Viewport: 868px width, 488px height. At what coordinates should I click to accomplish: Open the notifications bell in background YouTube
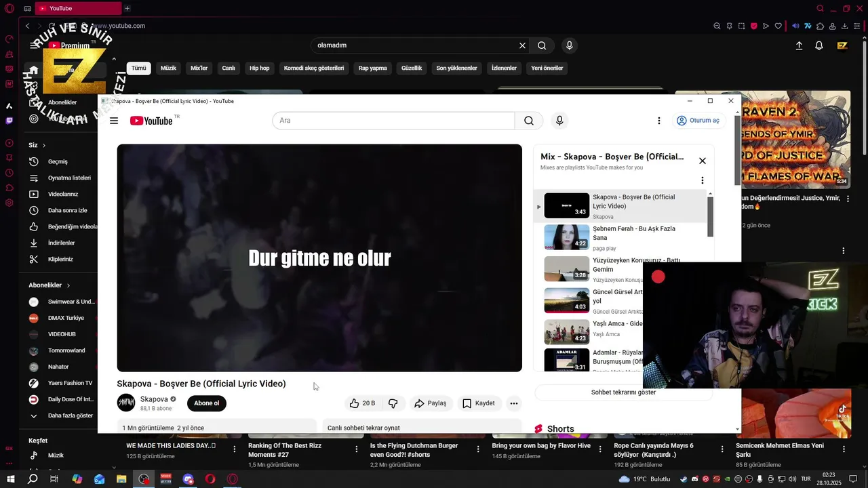click(x=819, y=45)
